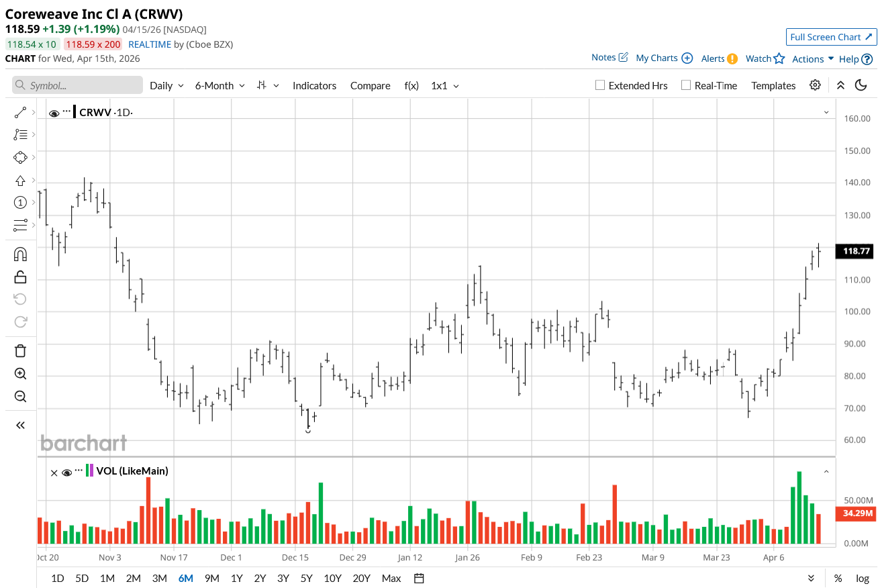Expand the 6-Month period dropdown
Screen dimensions: 878x588
pyautogui.click(x=220, y=85)
